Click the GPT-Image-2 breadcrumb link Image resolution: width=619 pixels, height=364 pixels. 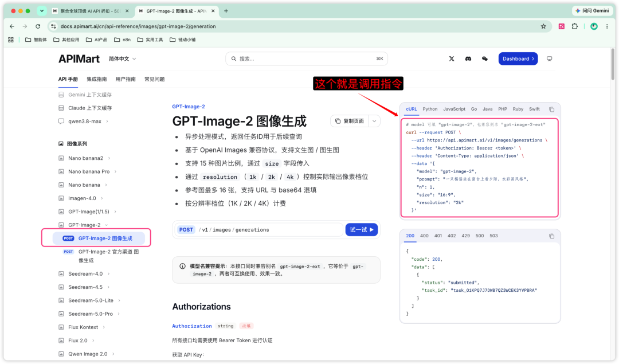tap(189, 107)
